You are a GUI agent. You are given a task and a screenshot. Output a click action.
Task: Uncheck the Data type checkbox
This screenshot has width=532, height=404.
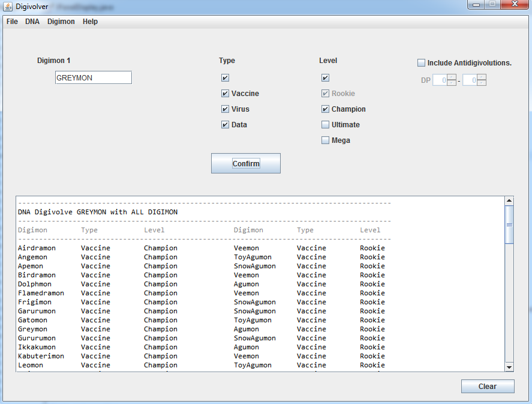[x=225, y=125]
